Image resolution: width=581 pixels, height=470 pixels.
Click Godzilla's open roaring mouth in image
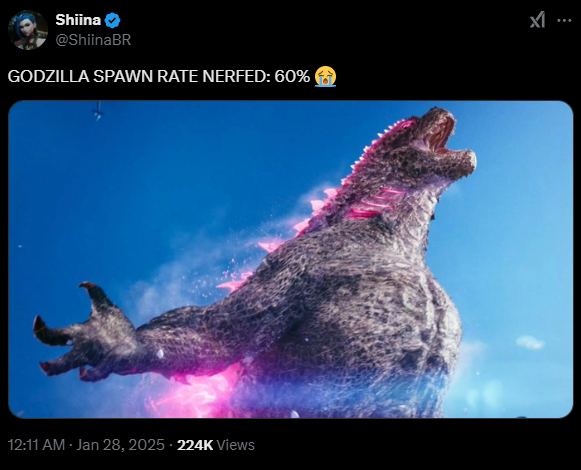point(443,135)
